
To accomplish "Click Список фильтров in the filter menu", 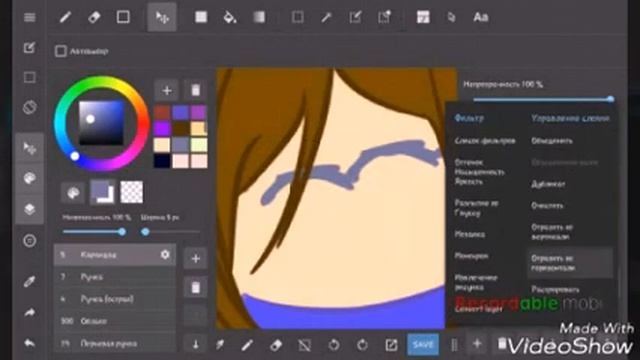I will tap(485, 141).
